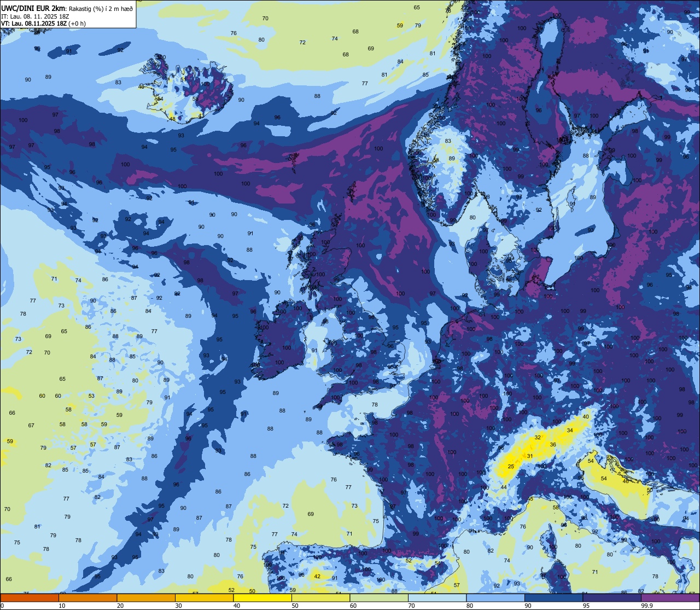Click the 95–99.9 % indigo legend swatch

click(x=612, y=597)
